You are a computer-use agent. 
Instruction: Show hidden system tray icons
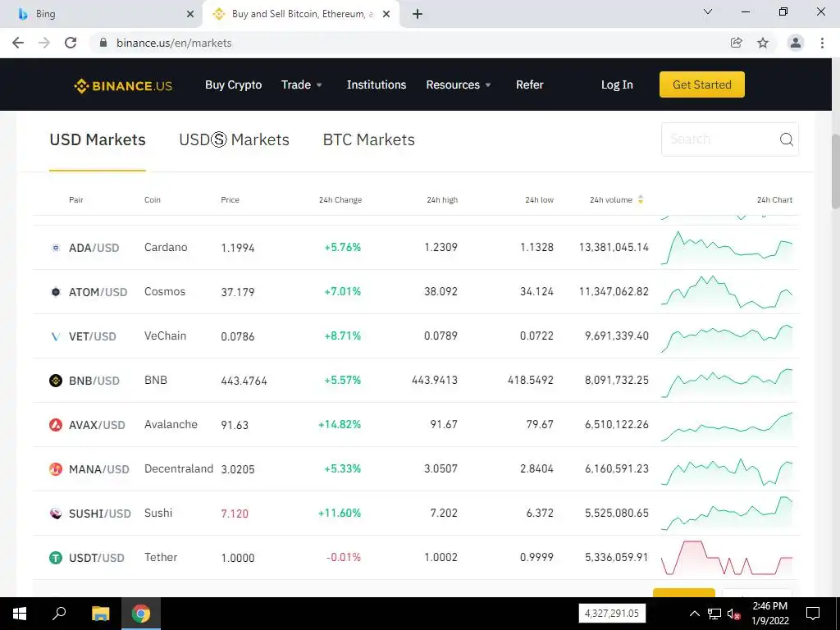[x=694, y=614]
